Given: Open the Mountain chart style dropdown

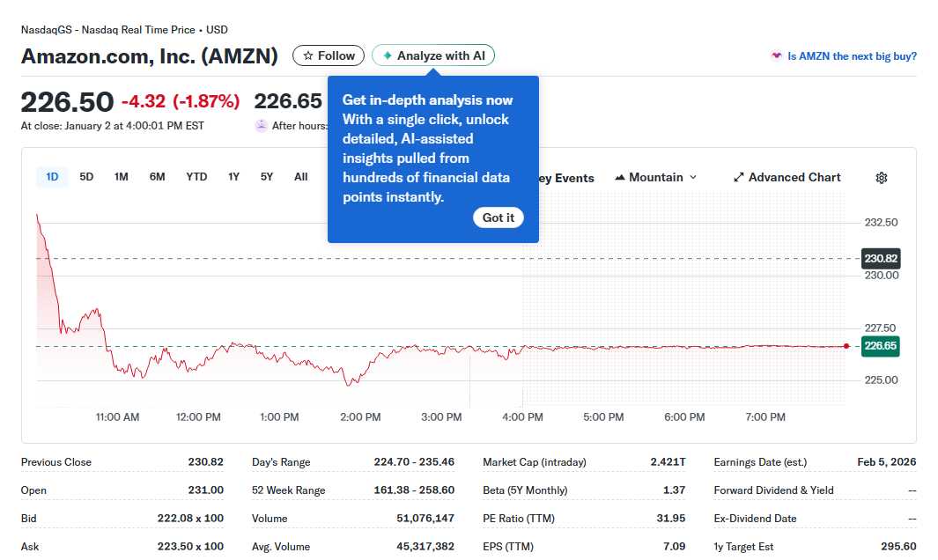Looking at the screenshot, I should click(x=655, y=177).
